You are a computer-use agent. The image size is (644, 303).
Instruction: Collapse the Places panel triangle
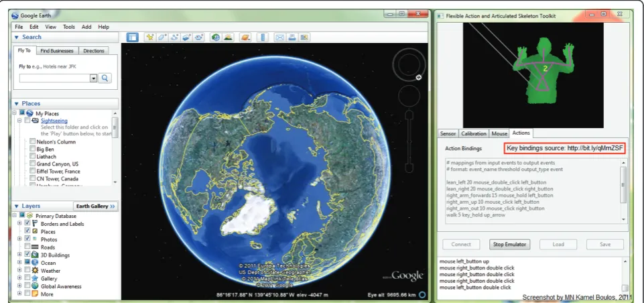coord(17,104)
